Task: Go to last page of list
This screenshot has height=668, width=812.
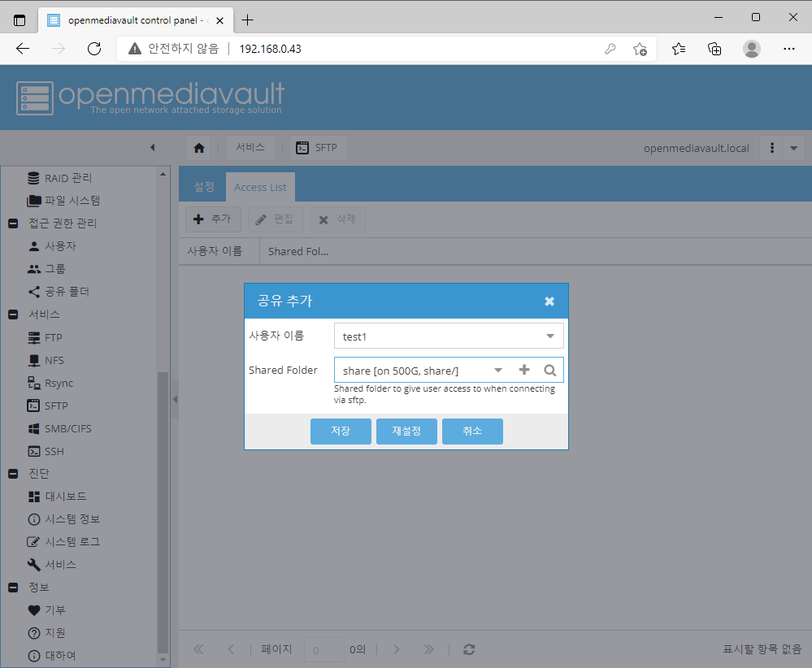Action: [x=429, y=649]
